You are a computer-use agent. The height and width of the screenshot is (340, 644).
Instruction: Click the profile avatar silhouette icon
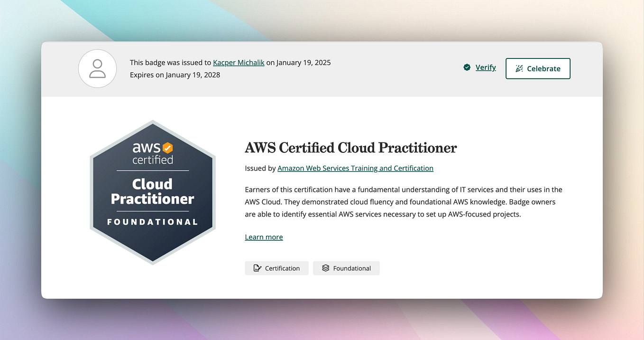tap(97, 68)
